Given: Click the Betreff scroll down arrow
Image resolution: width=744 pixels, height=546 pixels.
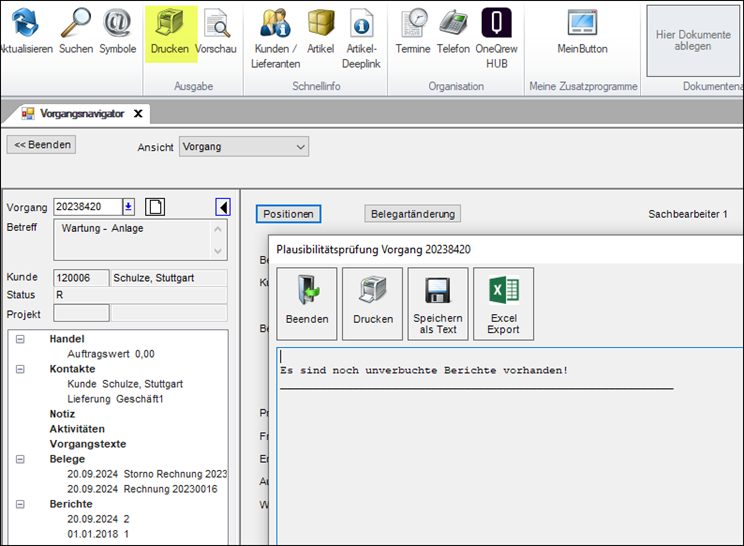Looking at the screenshot, I should click(218, 251).
